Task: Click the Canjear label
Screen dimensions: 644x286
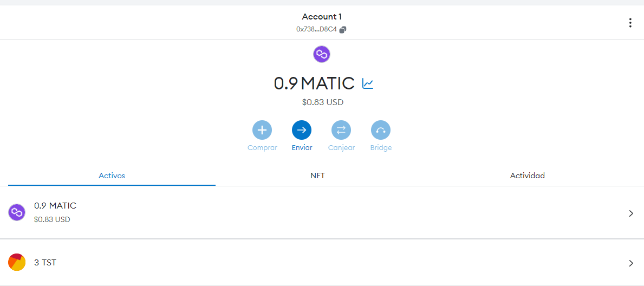Action: pyautogui.click(x=341, y=148)
